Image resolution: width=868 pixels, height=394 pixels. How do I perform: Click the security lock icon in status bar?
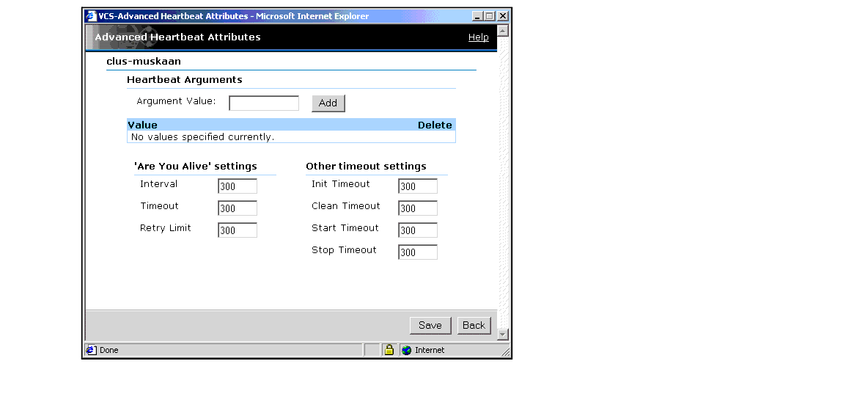point(389,350)
